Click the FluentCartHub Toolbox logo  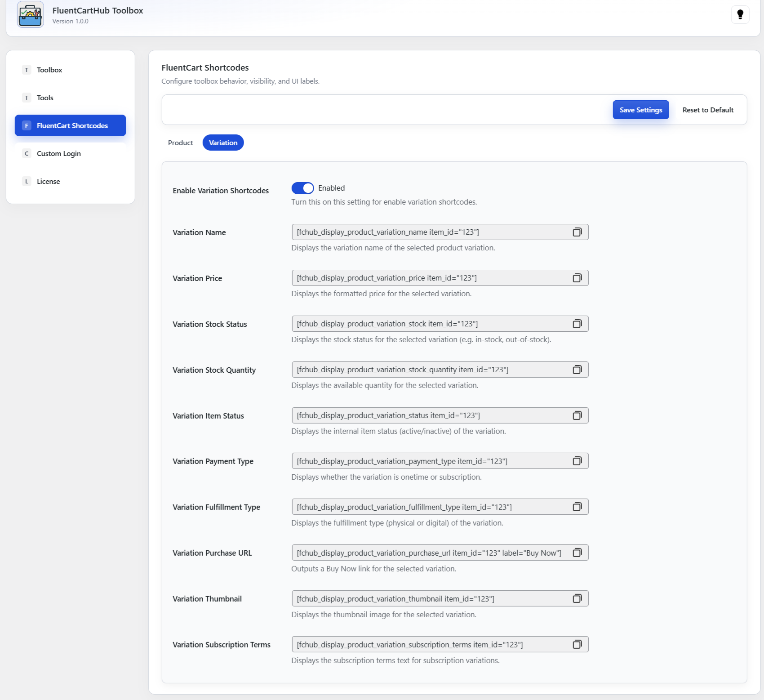click(x=31, y=14)
